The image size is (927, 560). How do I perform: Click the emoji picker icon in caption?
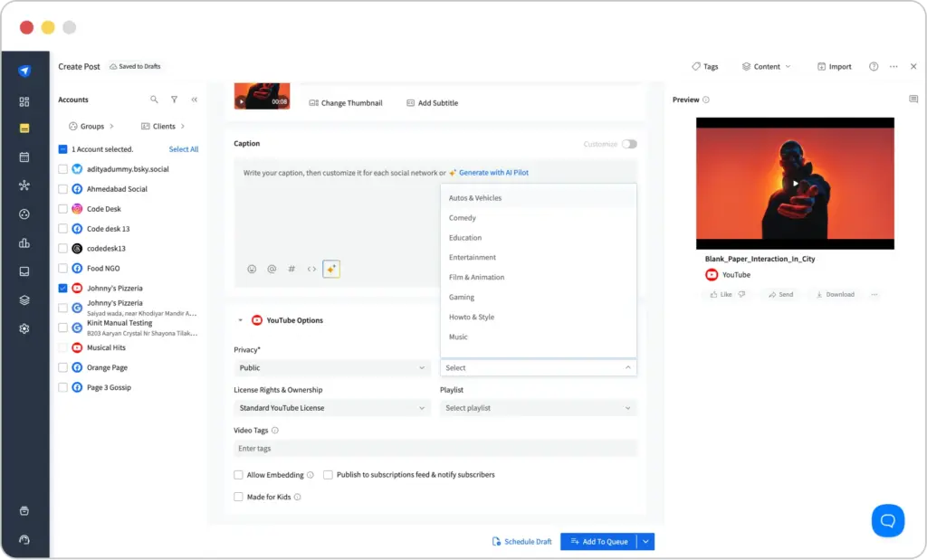pos(252,269)
